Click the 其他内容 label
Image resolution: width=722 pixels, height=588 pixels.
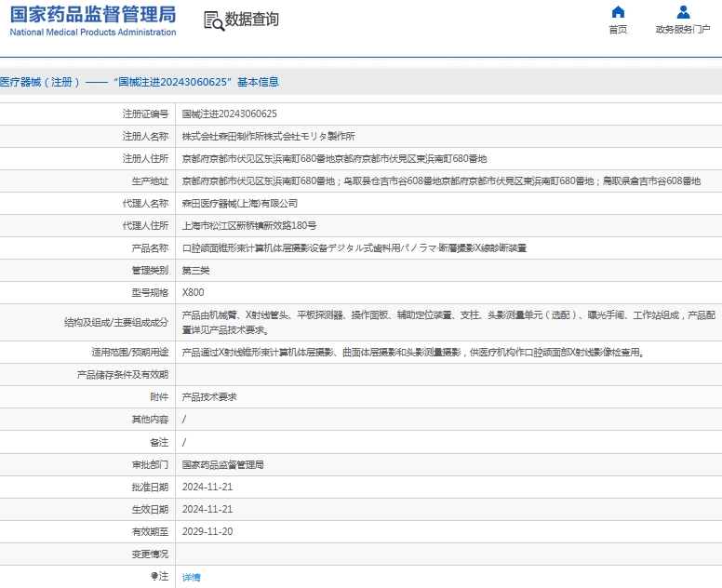pyautogui.click(x=150, y=420)
